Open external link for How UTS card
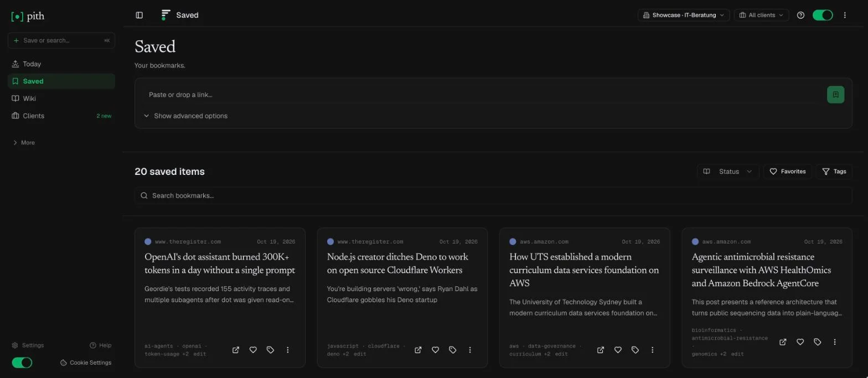Viewport: 868px width, 378px height. 601,350
